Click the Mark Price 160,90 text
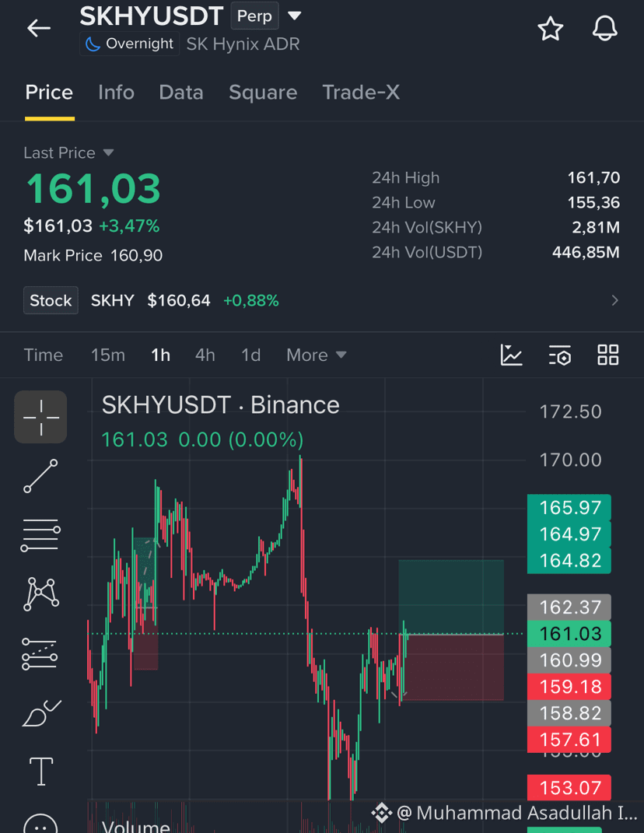Image resolution: width=644 pixels, height=833 pixels. [x=93, y=256]
